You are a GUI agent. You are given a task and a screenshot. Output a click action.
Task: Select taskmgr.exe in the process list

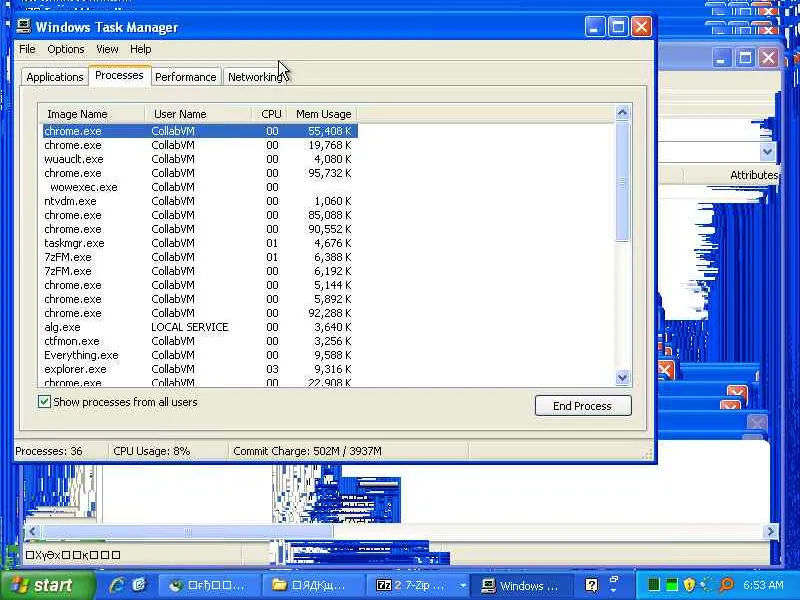200,243
